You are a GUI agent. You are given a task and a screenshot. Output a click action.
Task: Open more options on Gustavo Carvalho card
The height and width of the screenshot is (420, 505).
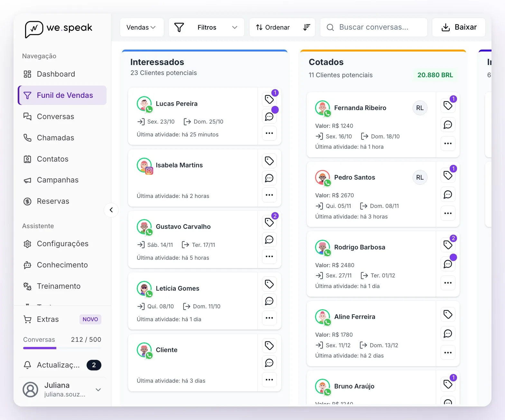click(269, 257)
